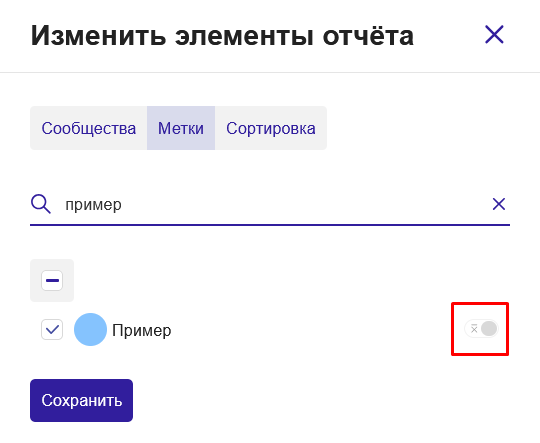540x443 pixels.
Task: Click the gray knob of the Пример toggle
Action: point(489,329)
